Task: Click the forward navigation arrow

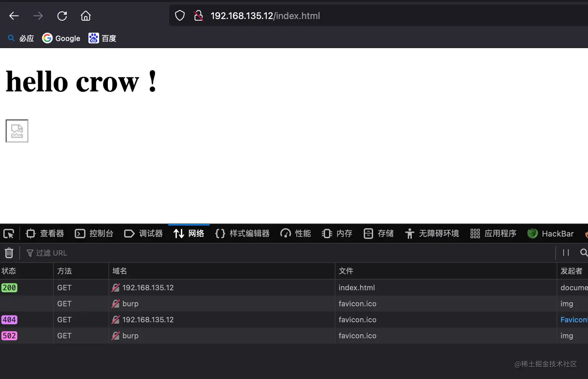Action: (38, 16)
